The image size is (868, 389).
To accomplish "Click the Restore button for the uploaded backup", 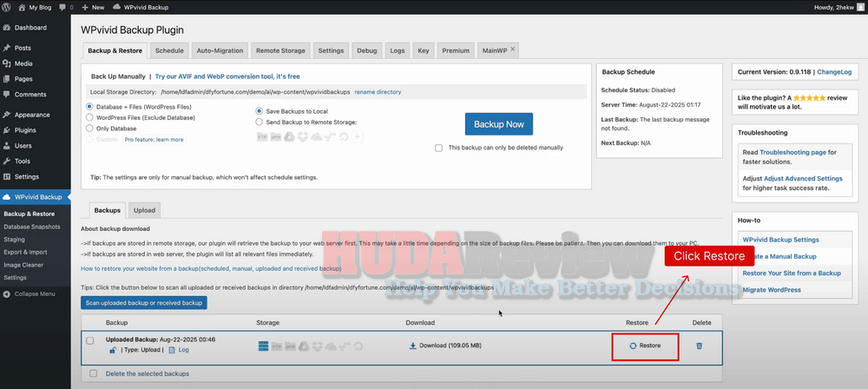I will 645,346.
